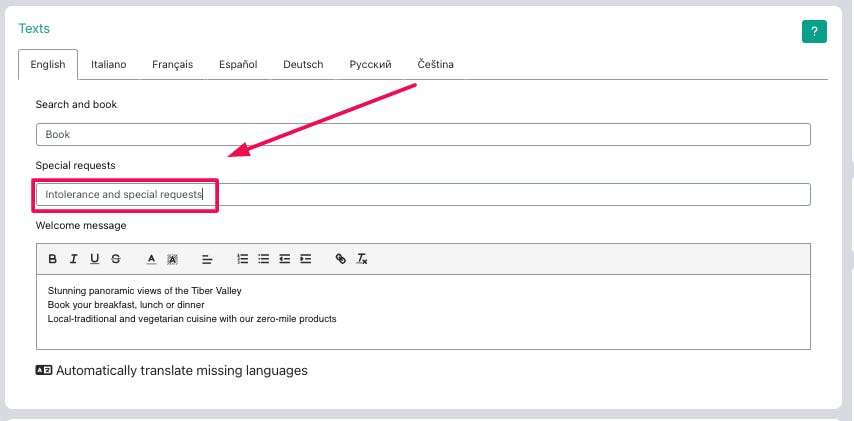Screen dimensions: 854x421
Task: Decrease indent of the text
Action: pos(284,259)
